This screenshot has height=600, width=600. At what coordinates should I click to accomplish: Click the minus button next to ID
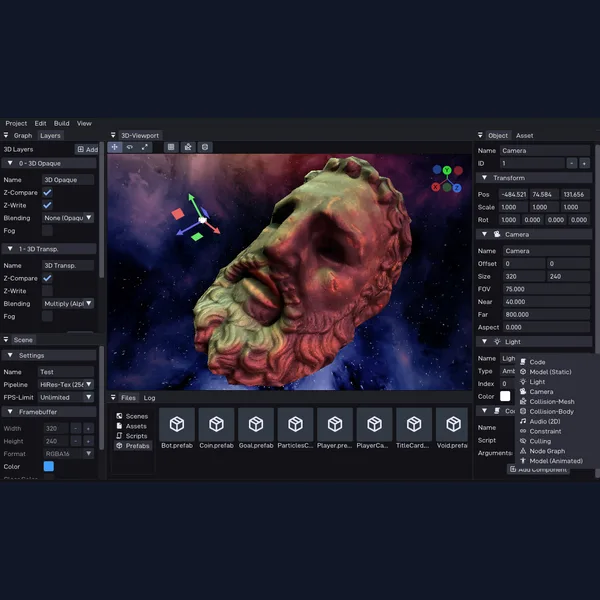click(x=571, y=163)
